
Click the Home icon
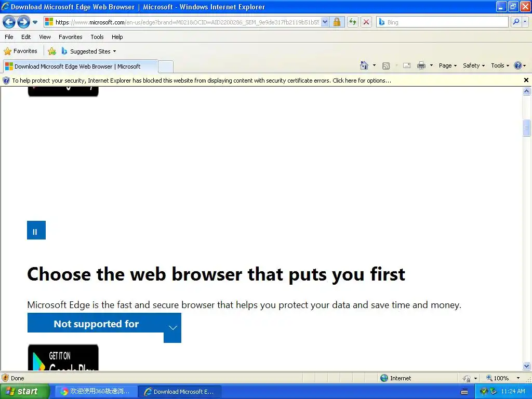[x=364, y=65]
